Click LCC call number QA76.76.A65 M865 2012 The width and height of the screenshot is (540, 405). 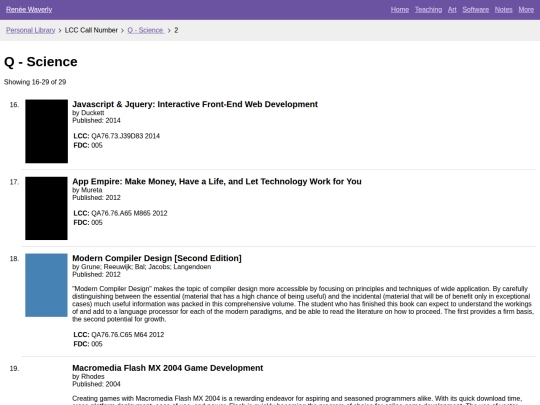(129, 213)
